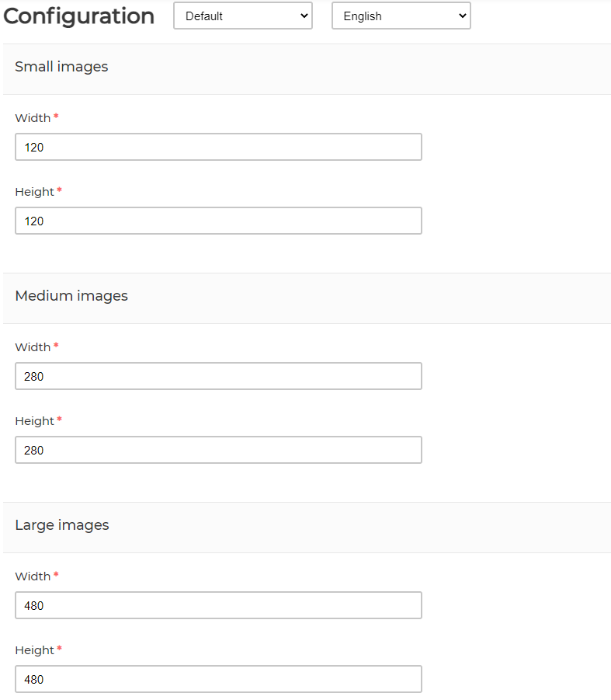The width and height of the screenshot is (611, 700).
Task: Click the Width field under Large images
Action: [218, 605]
